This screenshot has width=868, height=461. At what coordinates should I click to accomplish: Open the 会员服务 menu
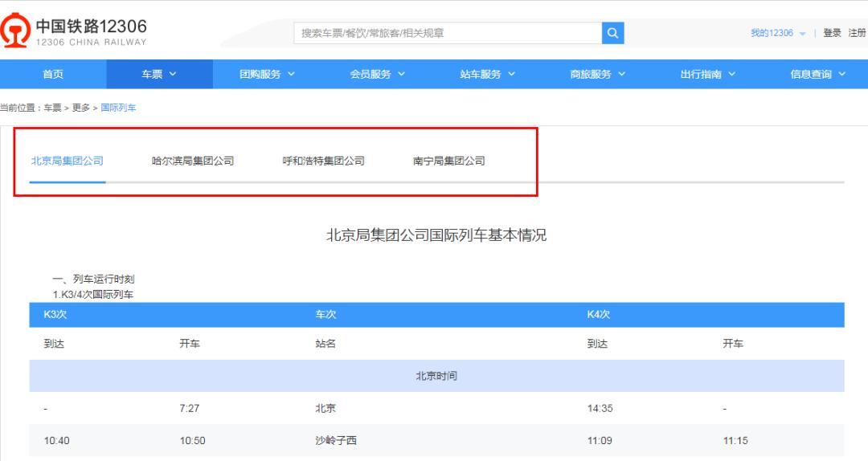coord(378,74)
